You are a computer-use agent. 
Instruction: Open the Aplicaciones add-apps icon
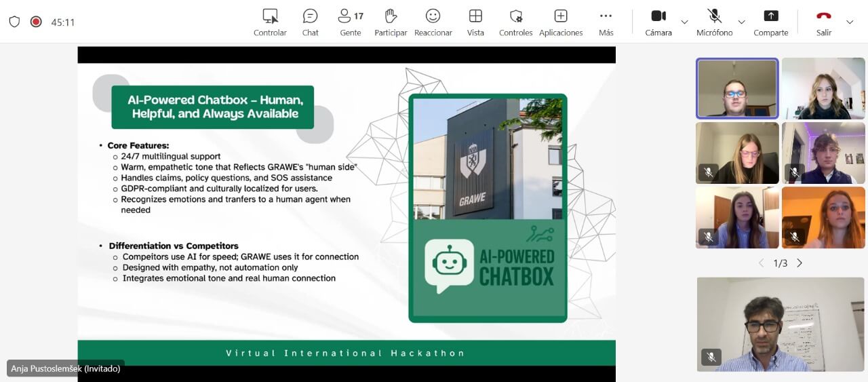(x=561, y=22)
